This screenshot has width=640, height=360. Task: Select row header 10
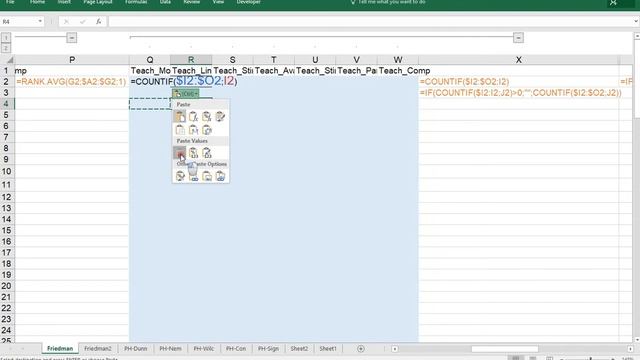[x=7, y=171]
